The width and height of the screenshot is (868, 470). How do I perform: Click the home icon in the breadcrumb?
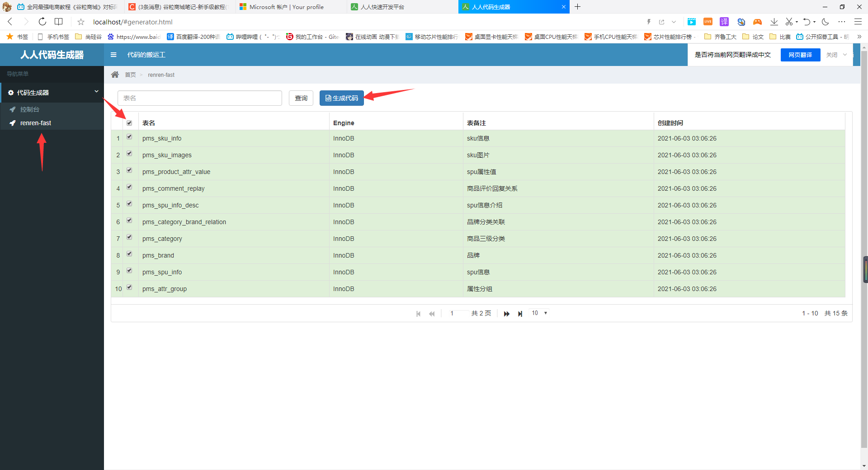pos(115,75)
